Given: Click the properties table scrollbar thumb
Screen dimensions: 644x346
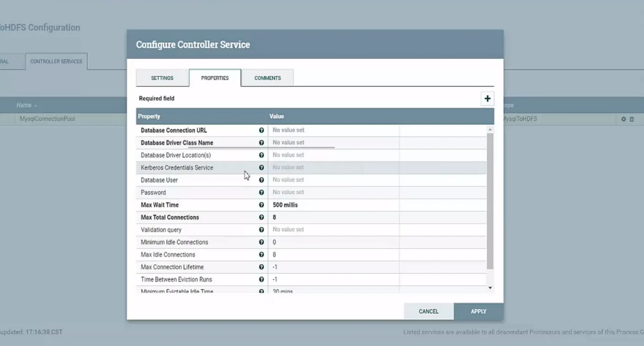Looking at the screenshot, I should click(x=490, y=201).
